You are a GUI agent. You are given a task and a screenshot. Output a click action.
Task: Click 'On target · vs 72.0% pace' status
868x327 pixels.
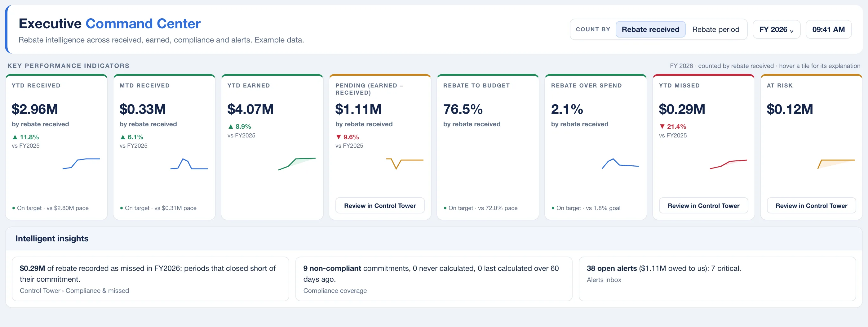tap(480, 208)
